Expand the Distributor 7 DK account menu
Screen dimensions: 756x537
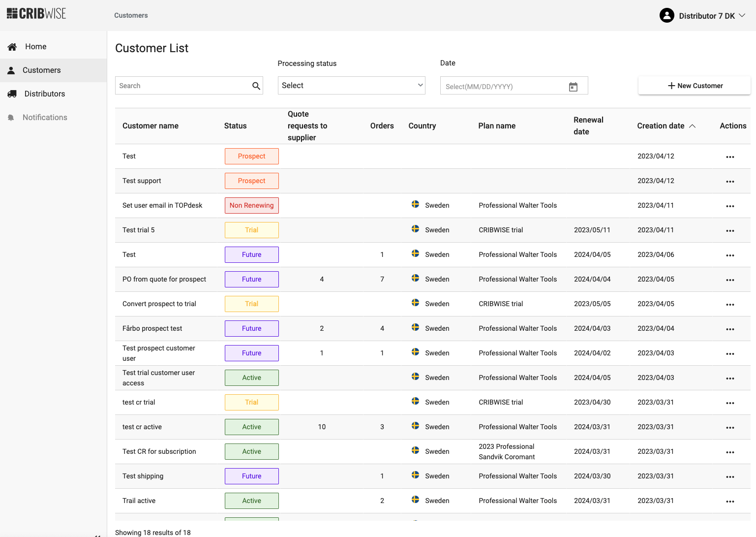coord(742,16)
